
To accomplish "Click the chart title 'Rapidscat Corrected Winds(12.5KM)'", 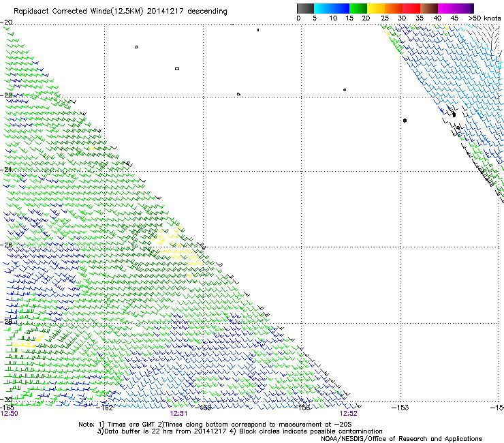I will [78, 12].
